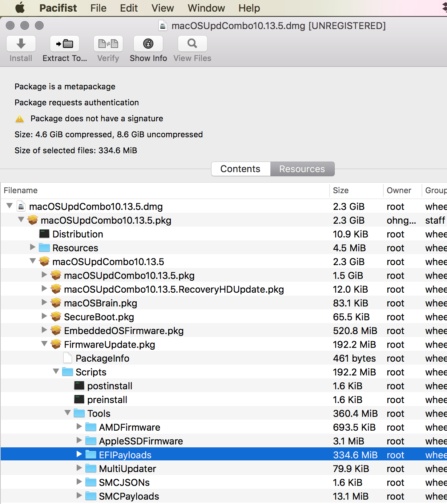This screenshot has height=504, width=447.
Task: Click the Tools folder icon
Action: pos(79,413)
